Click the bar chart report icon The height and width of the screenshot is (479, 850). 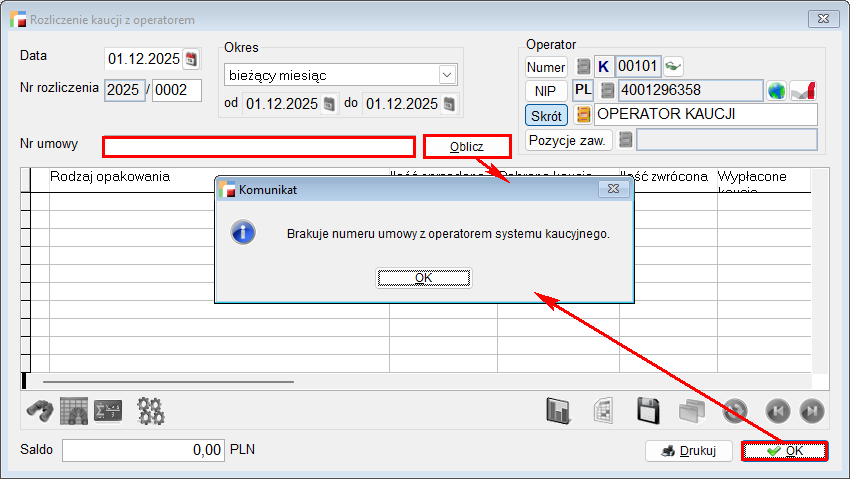pyautogui.click(x=558, y=411)
